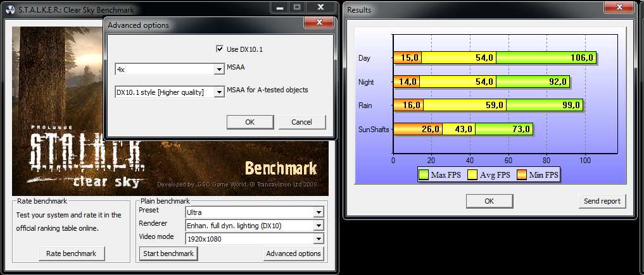Click the Day max FPS bar 106,0
The image size is (644, 275).
click(x=546, y=58)
